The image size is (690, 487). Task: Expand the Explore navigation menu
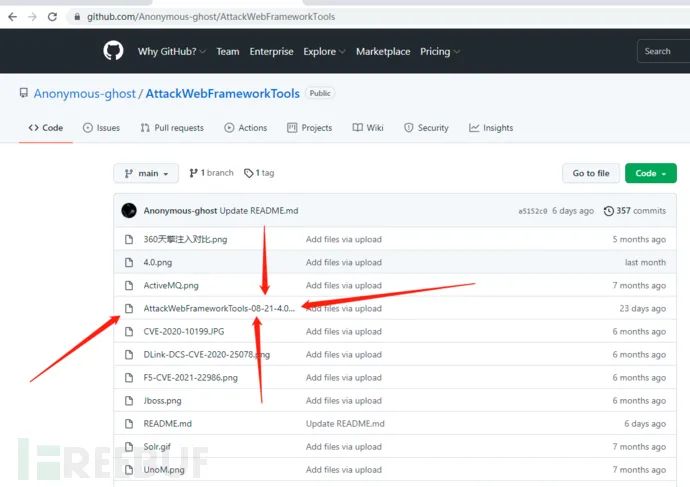324,51
